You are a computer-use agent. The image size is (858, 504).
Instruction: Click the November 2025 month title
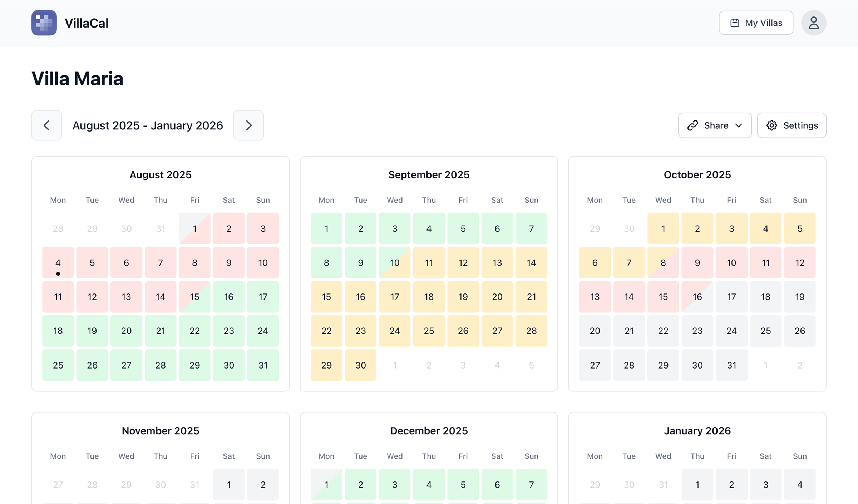pos(161,431)
